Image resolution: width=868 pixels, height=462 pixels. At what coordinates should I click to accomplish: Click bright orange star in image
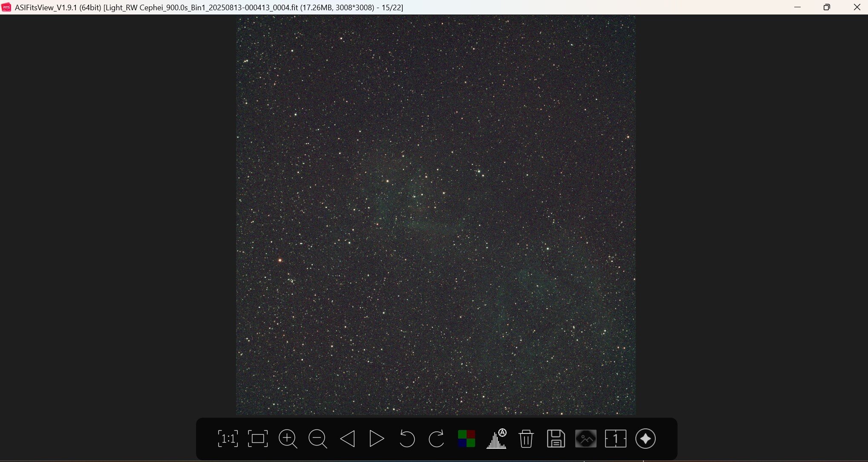[280, 260]
